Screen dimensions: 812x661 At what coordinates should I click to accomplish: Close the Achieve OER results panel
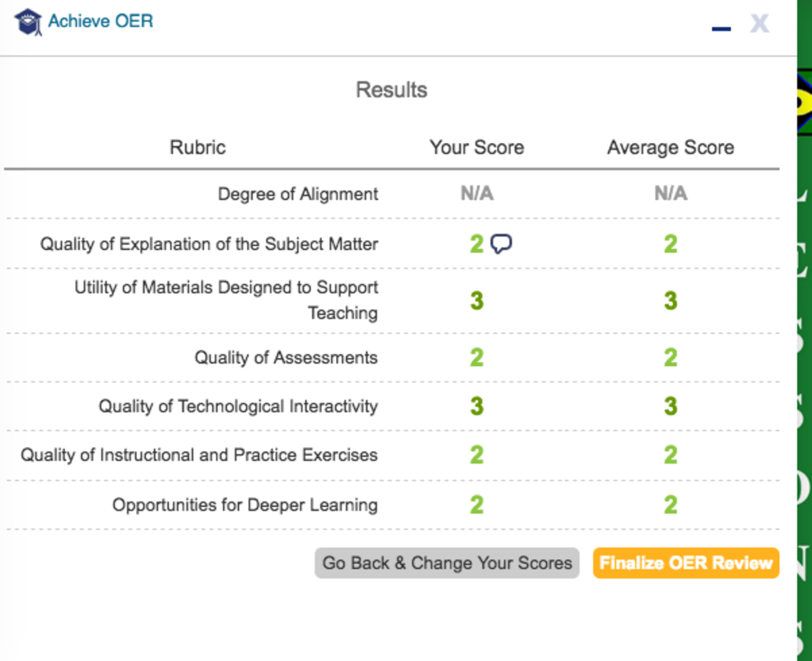(x=759, y=23)
